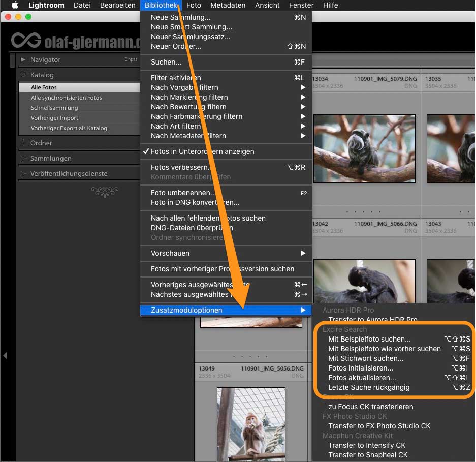Select thumbnail 110901_IMG_5079.DNG monkey photo

click(364, 148)
